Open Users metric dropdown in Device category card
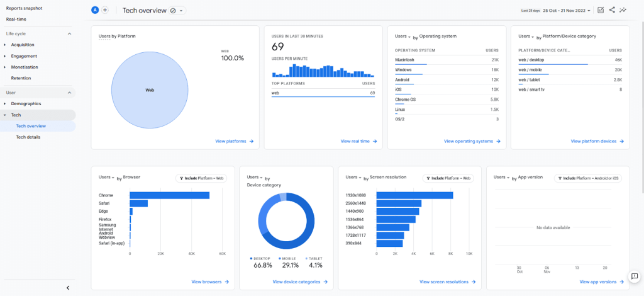Image resolution: width=644 pixels, height=296 pixels. pyautogui.click(x=255, y=177)
